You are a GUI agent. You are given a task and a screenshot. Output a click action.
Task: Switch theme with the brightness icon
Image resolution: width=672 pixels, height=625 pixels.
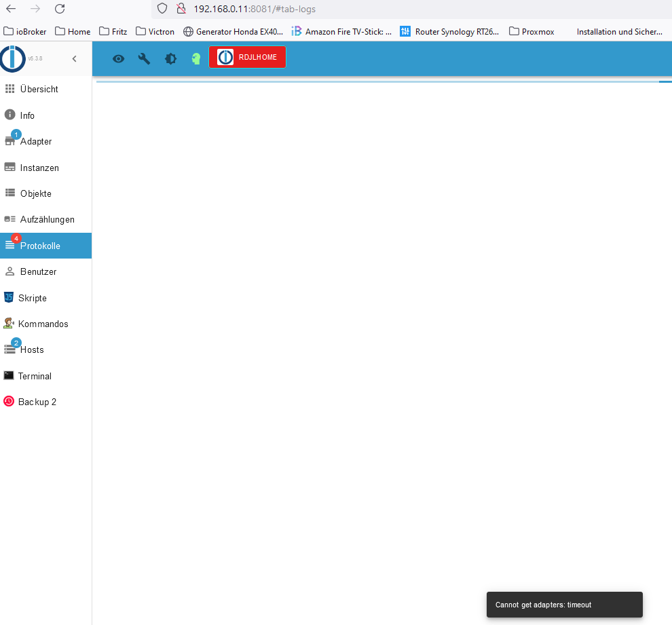coord(170,58)
